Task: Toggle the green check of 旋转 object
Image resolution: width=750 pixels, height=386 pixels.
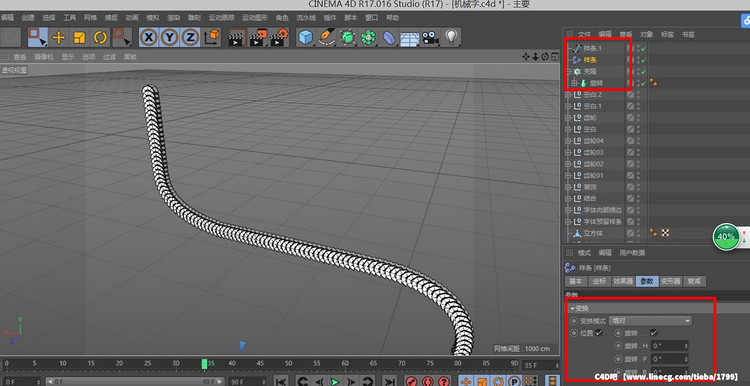Action: (x=644, y=83)
